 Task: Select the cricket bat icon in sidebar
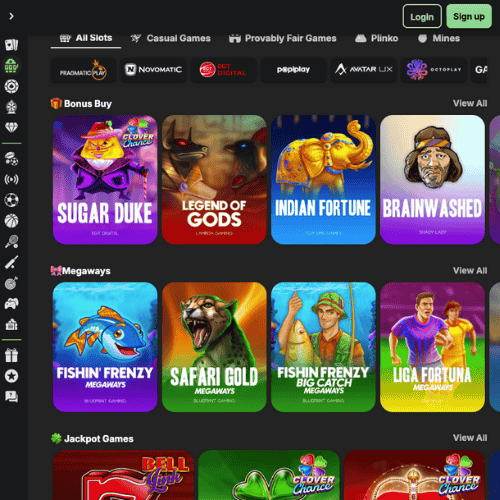click(11, 262)
